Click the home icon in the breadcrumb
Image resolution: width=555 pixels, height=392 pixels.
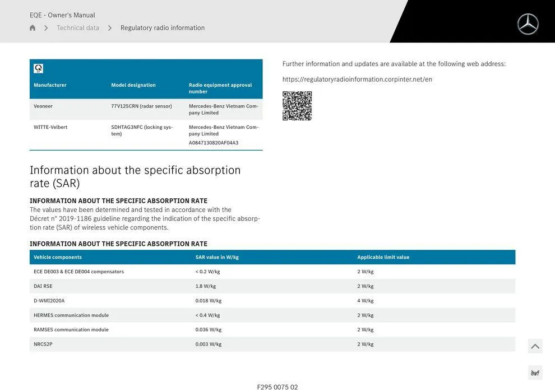pyautogui.click(x=32, y=27)
